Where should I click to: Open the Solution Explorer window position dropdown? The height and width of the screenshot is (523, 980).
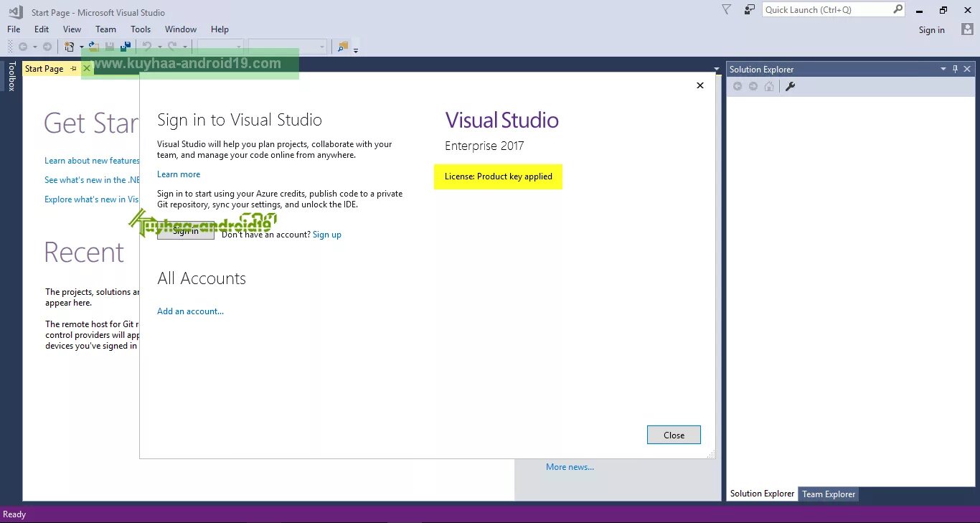943,69
